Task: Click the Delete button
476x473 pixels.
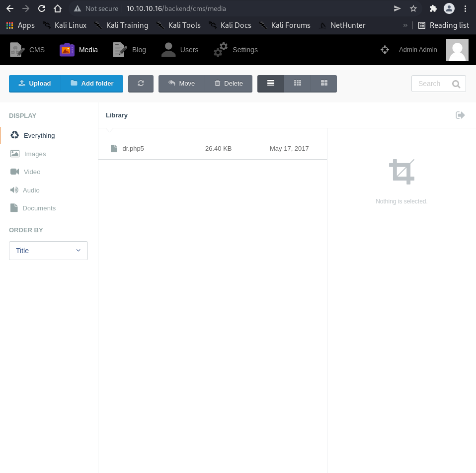Action: pos(229,84)
